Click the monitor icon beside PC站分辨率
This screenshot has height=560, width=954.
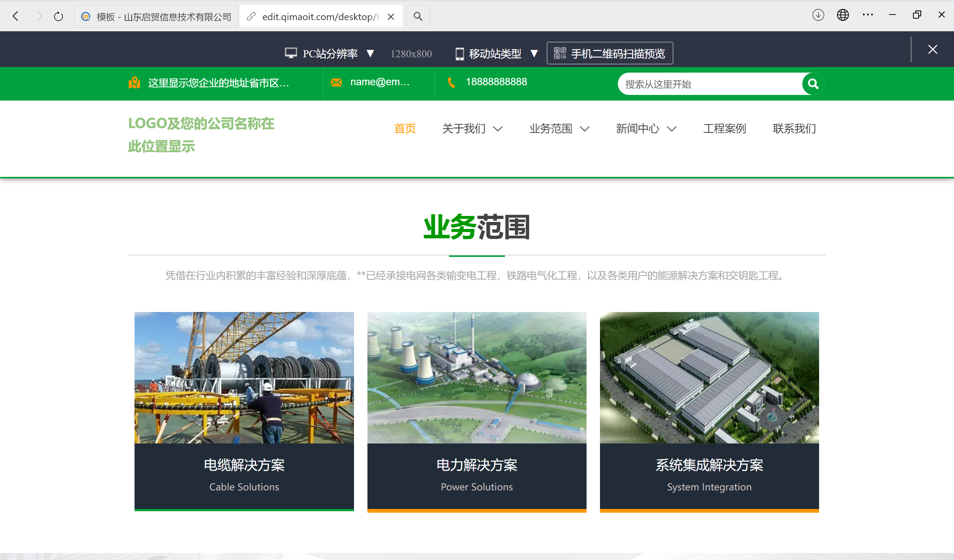tap(291, 53)
